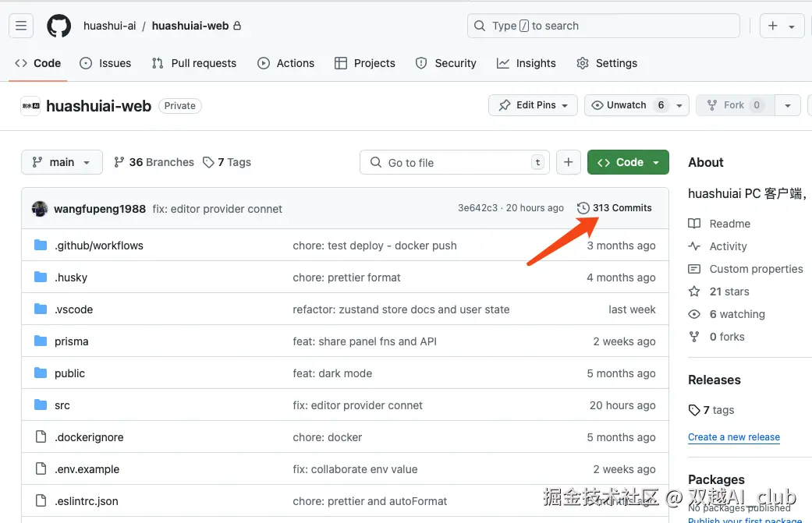Click the src folder icon
The width and height of the screenshot is (812, 523).
[41, 405]
